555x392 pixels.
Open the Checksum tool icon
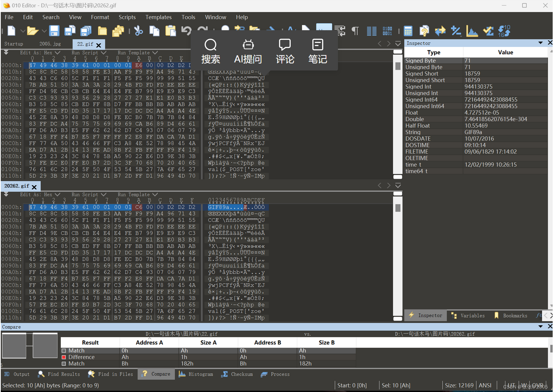488,31
